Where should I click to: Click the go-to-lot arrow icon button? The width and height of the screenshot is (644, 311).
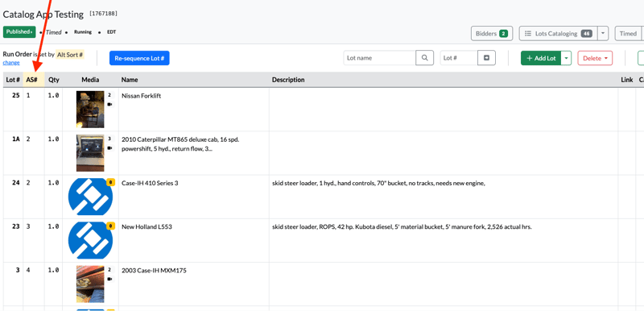point(487,58)
